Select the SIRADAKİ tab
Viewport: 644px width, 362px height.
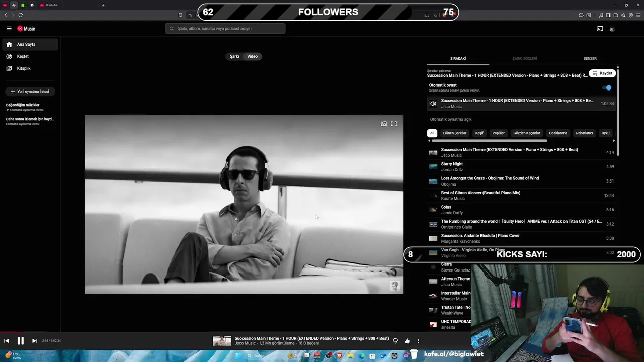click(x=458, y=59)
